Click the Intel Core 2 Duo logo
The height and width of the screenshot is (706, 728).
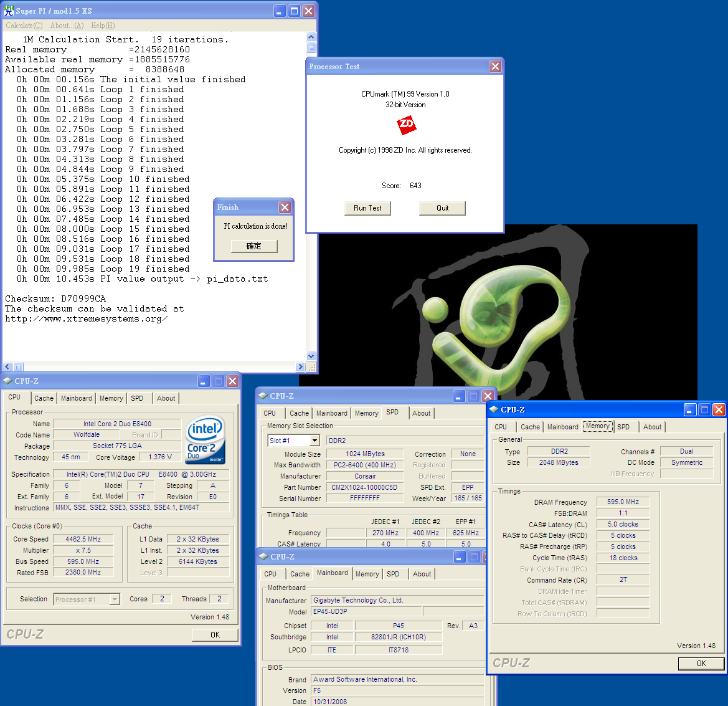pos(205,440)
